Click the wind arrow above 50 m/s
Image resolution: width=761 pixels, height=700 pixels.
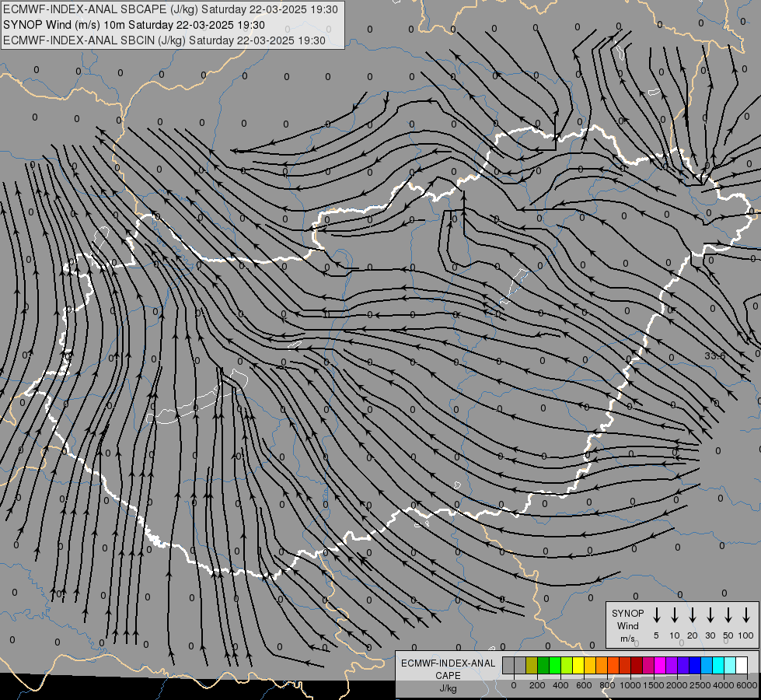coord(728,615)
